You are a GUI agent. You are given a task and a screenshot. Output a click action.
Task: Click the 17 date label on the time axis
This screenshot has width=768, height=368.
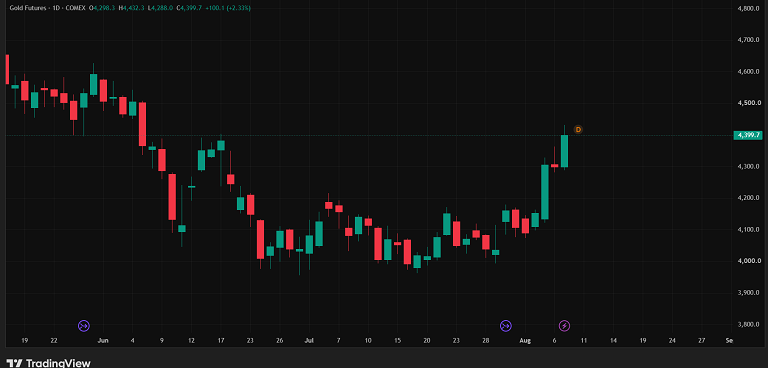[221, 340]
